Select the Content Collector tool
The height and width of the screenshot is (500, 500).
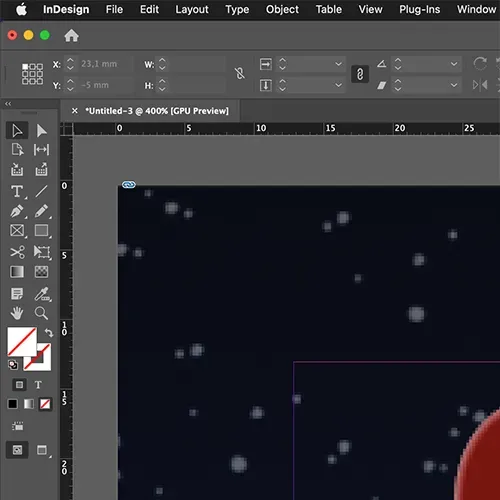(x=17, y=170)
